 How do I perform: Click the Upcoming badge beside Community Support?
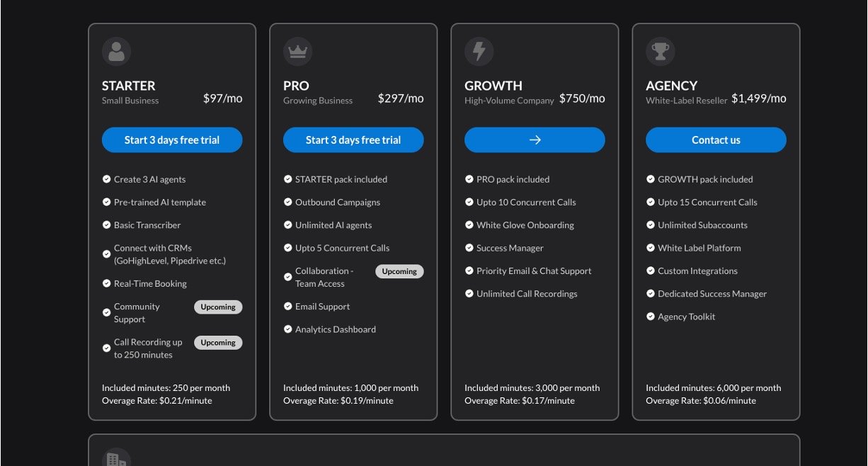point(218,307)
